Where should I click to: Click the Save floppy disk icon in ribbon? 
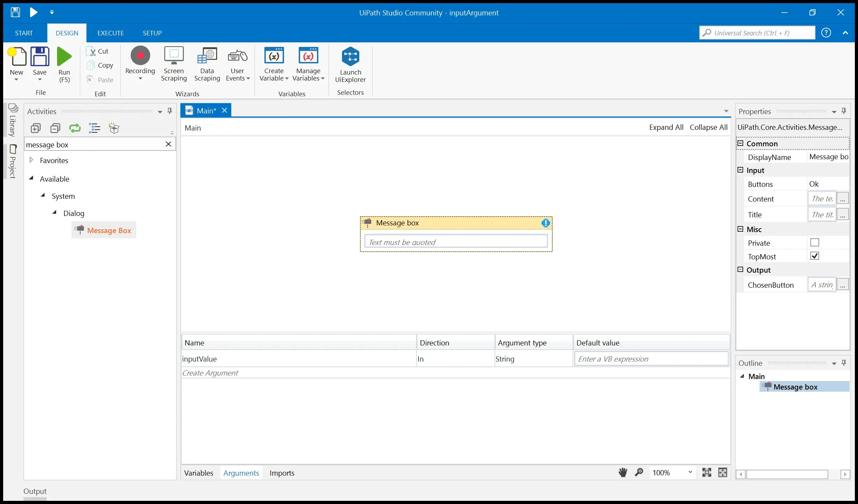[x=40, y=56]
